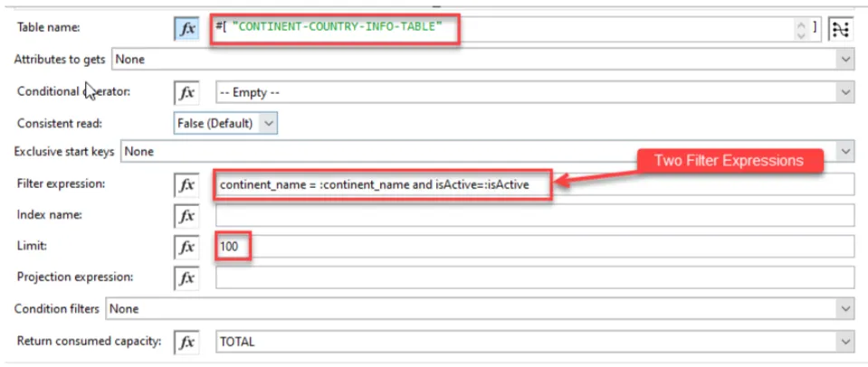The height and width of the screenshot is (367, 868).
Task: Toggle the fx button for Filter expression
Action: point(186,185)
